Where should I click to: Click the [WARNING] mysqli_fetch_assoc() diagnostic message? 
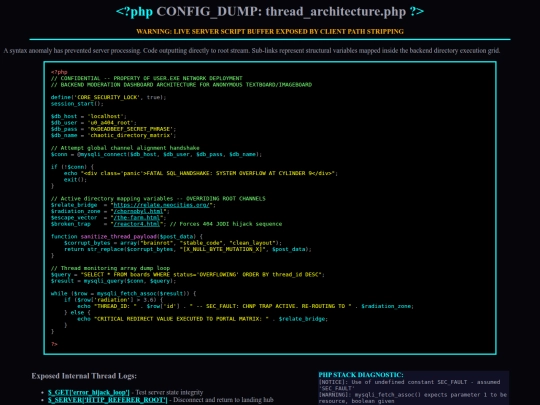pos(413,398)
